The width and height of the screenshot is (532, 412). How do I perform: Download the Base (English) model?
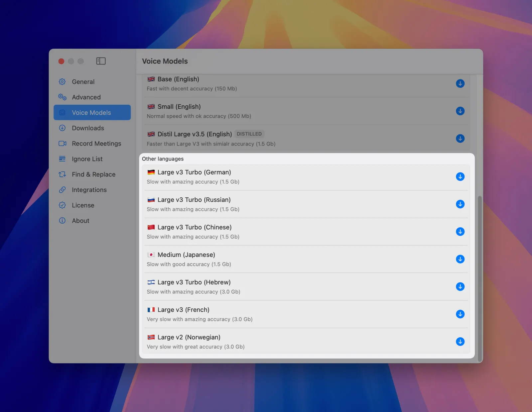460,83
